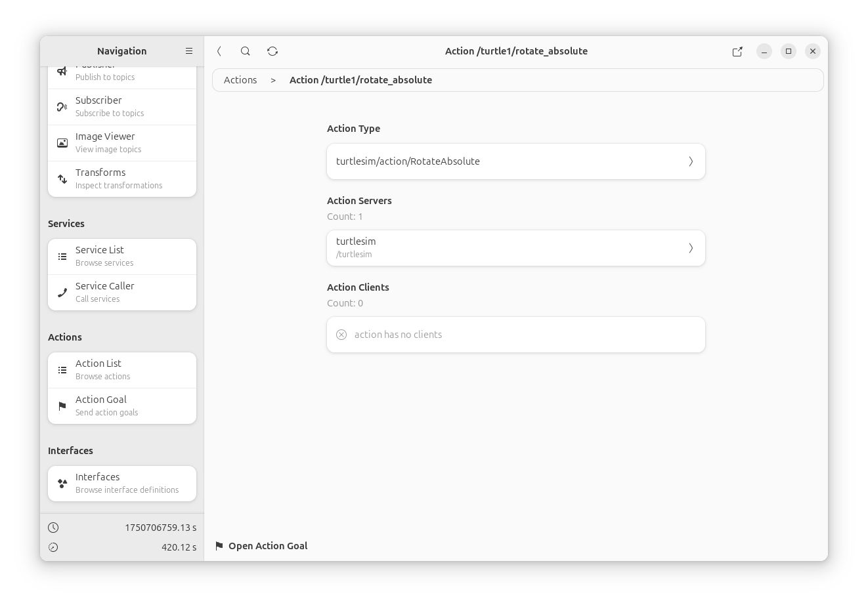
Task: Click the Action Goal flag icon
Action: (x=62, y=406)
